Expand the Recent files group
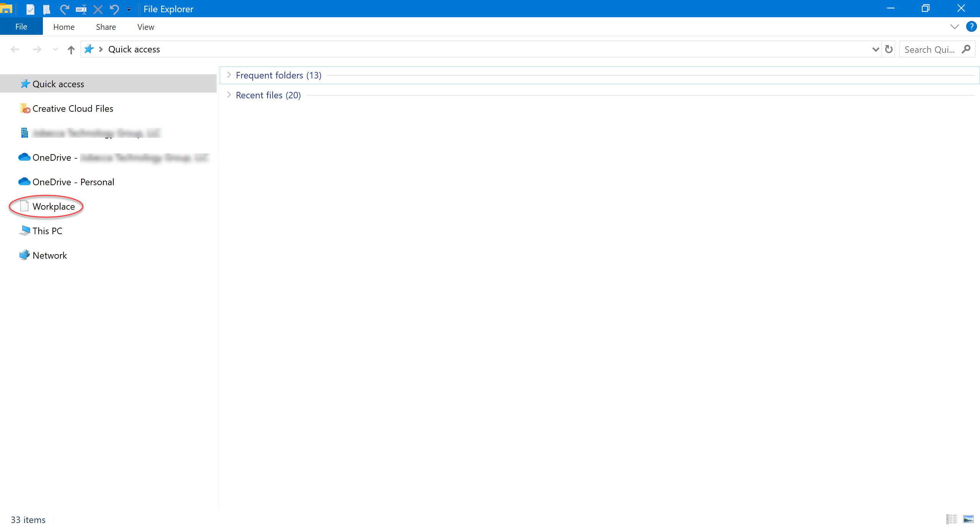The image size is (980, 528). [x=229, y=95]
